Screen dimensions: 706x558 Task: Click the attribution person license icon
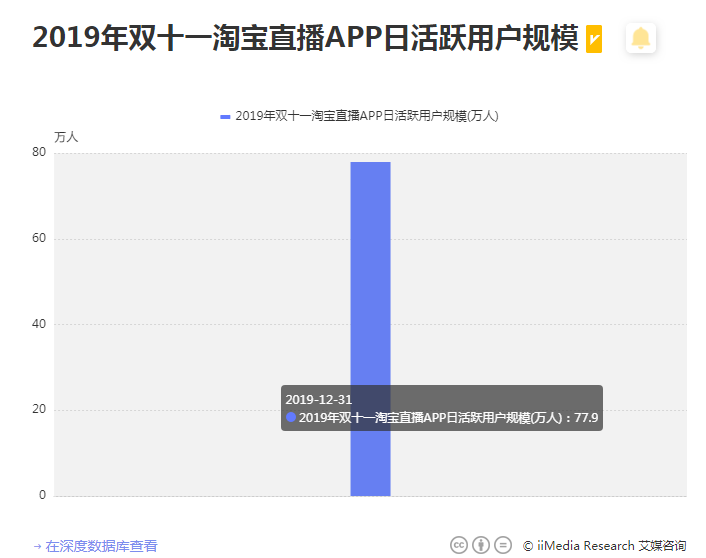(x=481, y=545)
